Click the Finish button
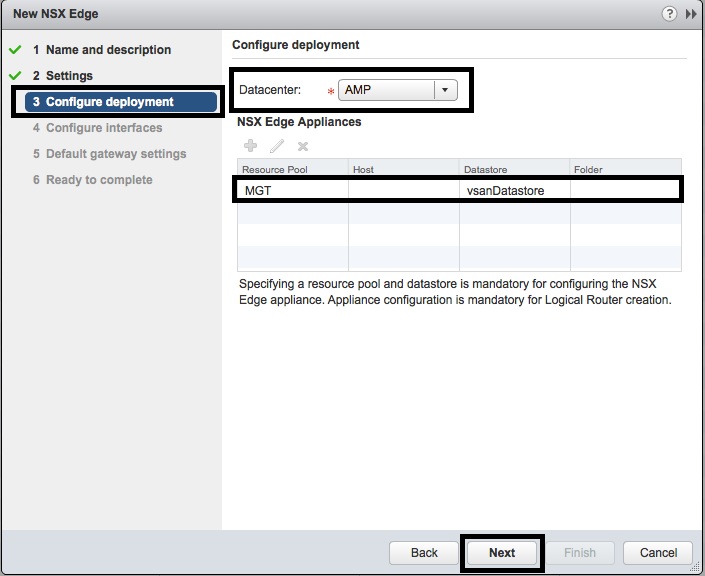Viewport: 705px width, 576px height. (x=580, y=552)
